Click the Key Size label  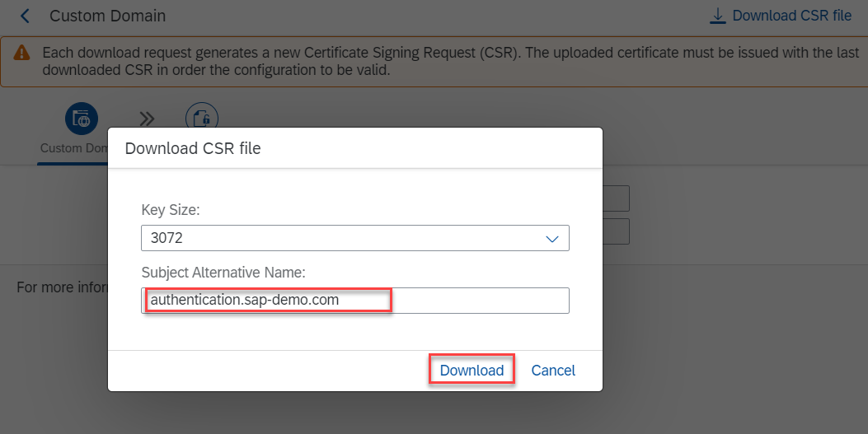(171, 210)
